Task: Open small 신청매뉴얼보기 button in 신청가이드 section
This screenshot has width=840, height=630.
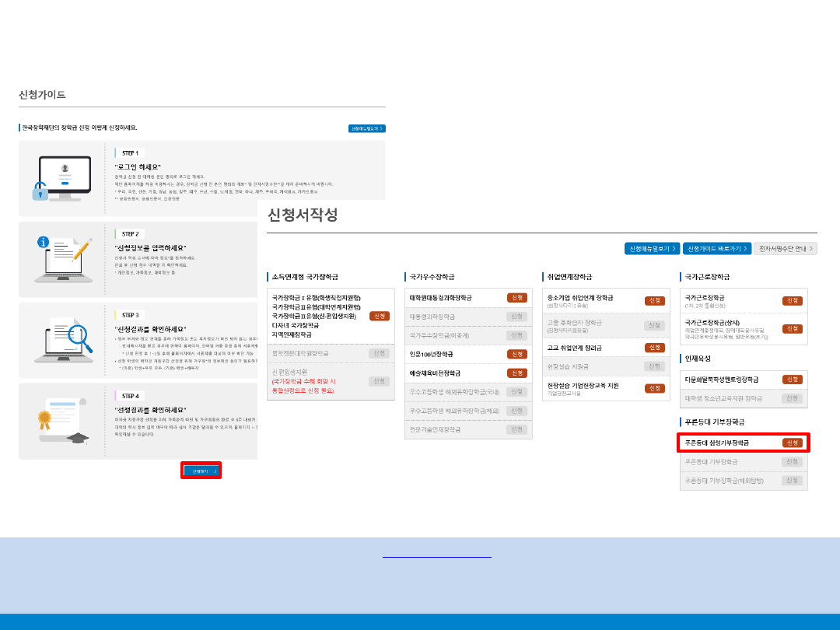Action: point(367,128)
